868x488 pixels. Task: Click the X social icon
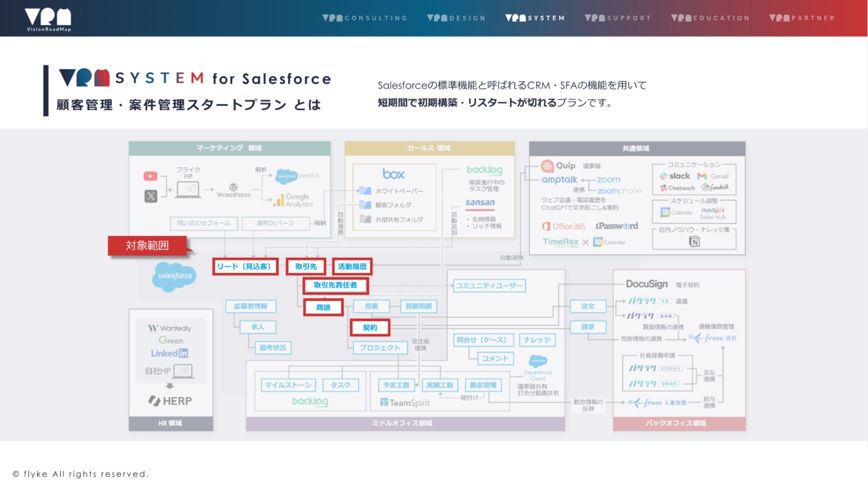pos(151,196)
